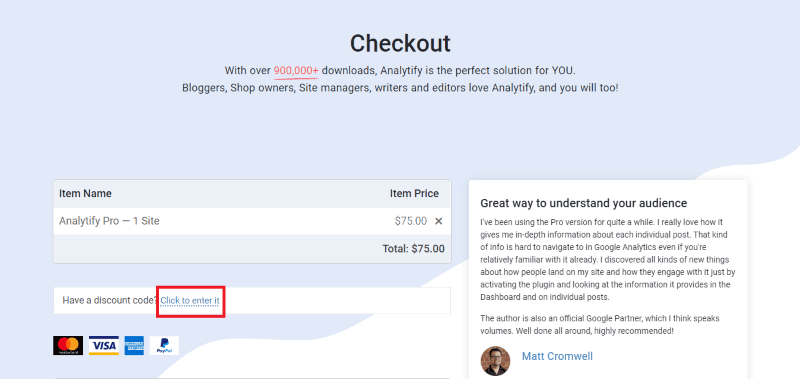800x379 pixels.
Task: Click the 'Have a discount code?' text
Action: pos(110,300)
